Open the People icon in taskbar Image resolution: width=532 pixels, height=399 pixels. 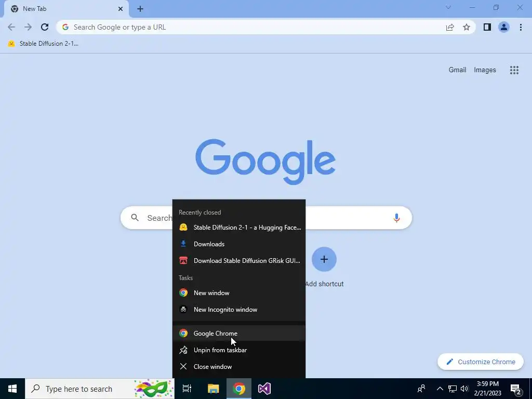click(x=421, y=389)
